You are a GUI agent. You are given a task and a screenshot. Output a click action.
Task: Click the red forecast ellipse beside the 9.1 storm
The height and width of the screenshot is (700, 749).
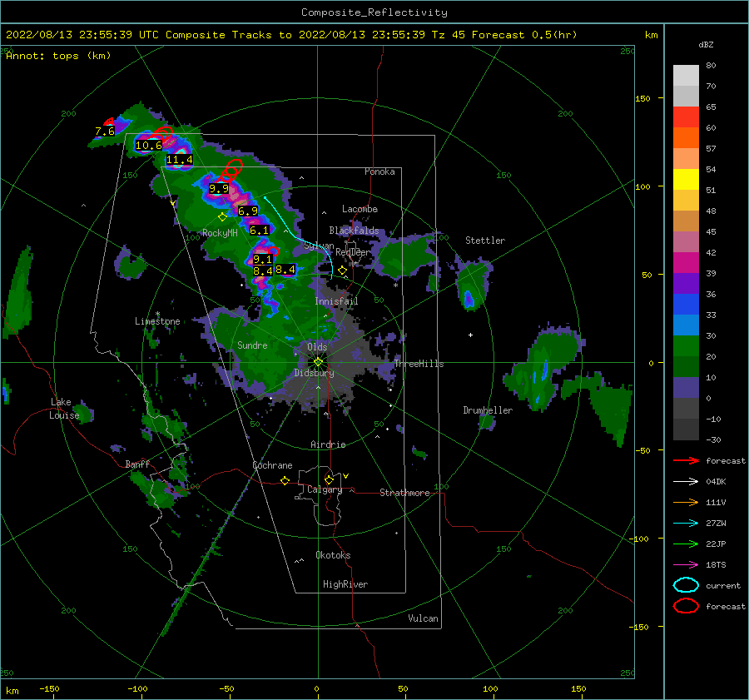(x=273, y=251)
